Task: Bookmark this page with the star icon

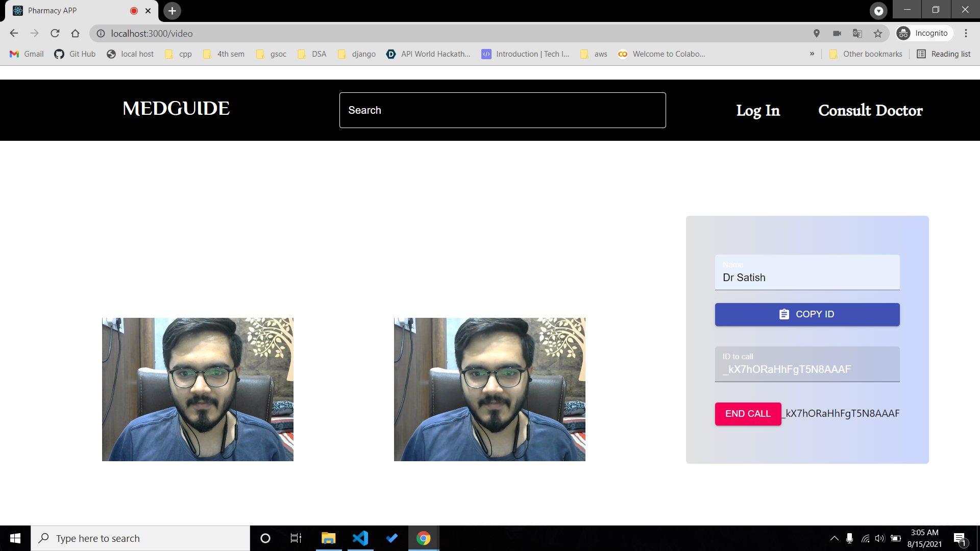Action: click(878, 33)
